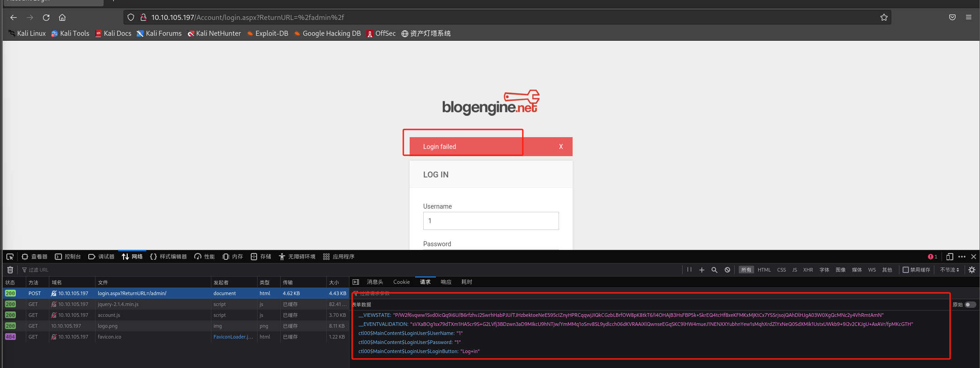Open the 存储 Storage tab
The height and width of the screenshot is (368, 980).
pyautogui.click(x=261, y=257)
